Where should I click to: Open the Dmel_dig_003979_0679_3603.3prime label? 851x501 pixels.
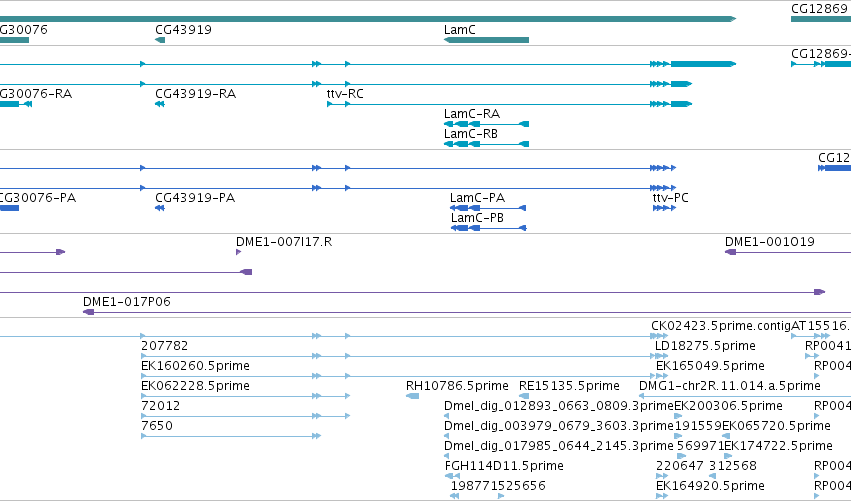coord(558,426)
